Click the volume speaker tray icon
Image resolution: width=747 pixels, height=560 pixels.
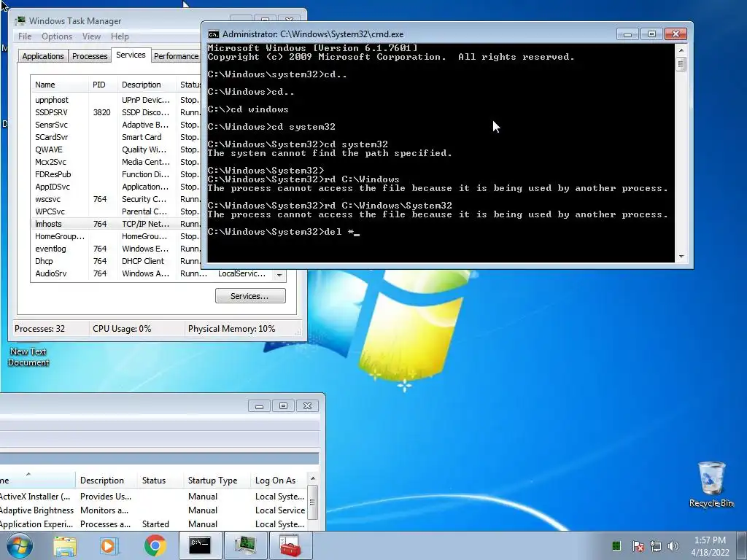pos(673,546)
